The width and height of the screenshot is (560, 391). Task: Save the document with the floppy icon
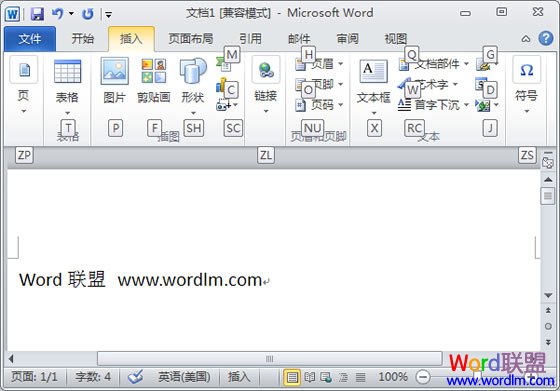pos(37,14)
